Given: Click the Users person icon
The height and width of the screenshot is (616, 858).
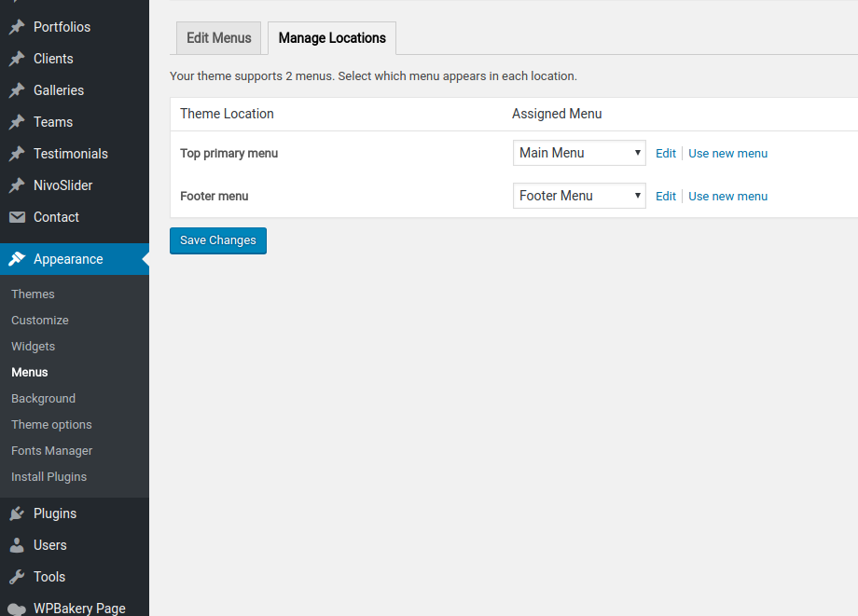Looking at the screenshot, I should coord(17,545).
